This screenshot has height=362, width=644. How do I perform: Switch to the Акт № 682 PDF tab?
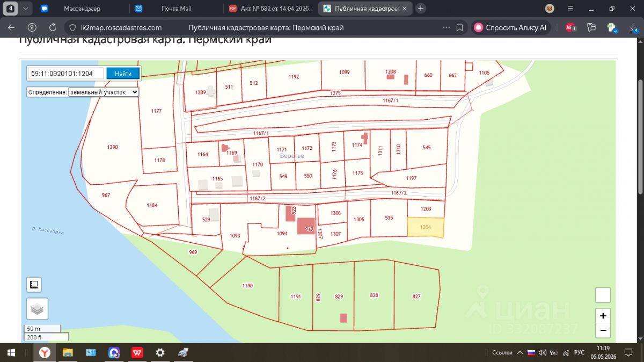270,9
